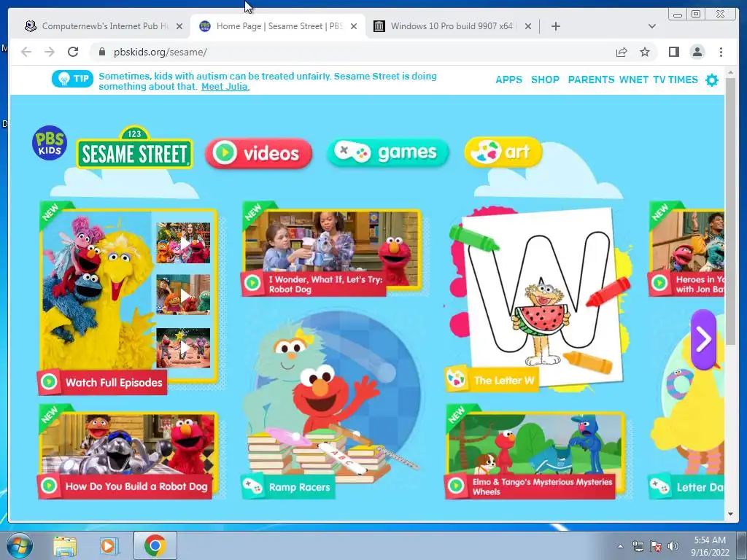747x560 pixels.
Task: Toggle the Chrome side panel
Action: click(x=673, y=52)
